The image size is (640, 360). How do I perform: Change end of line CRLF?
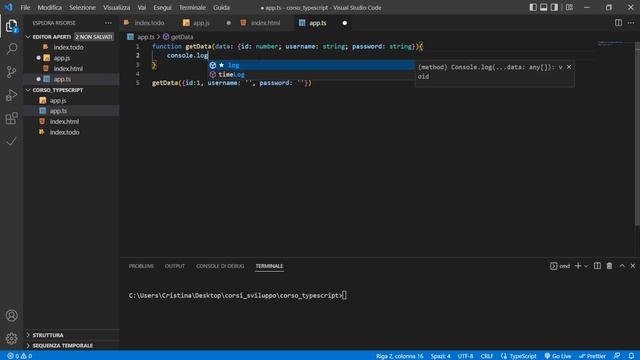(487, 356)
